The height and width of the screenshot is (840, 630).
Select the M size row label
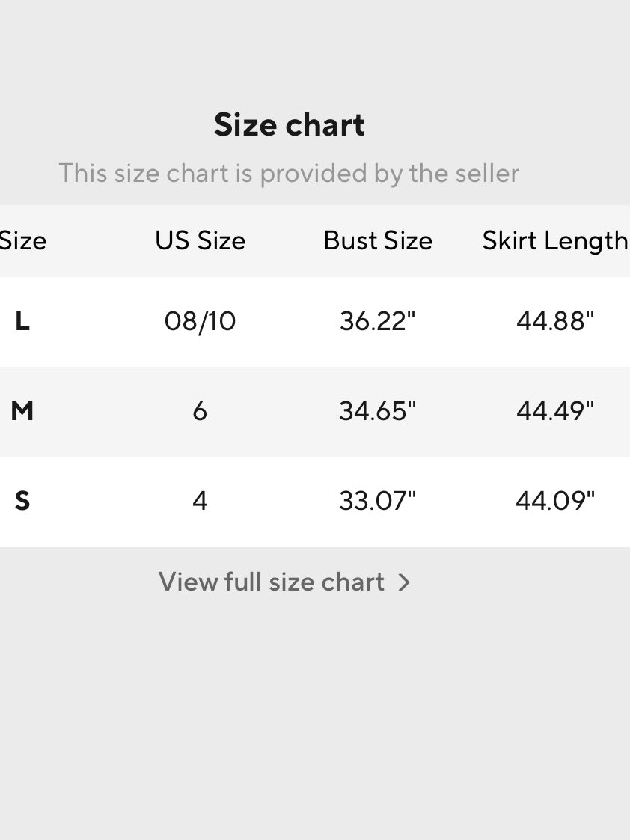(x=22, y=411)
